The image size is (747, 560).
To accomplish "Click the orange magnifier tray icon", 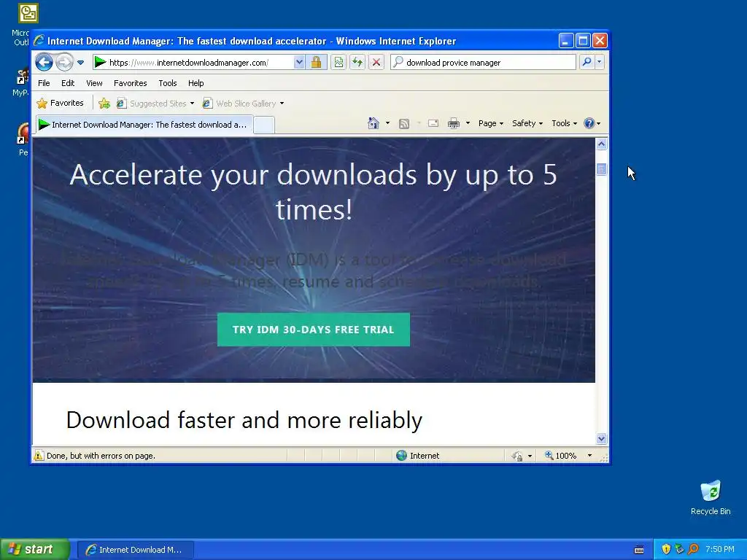I will tap(693, 550).
